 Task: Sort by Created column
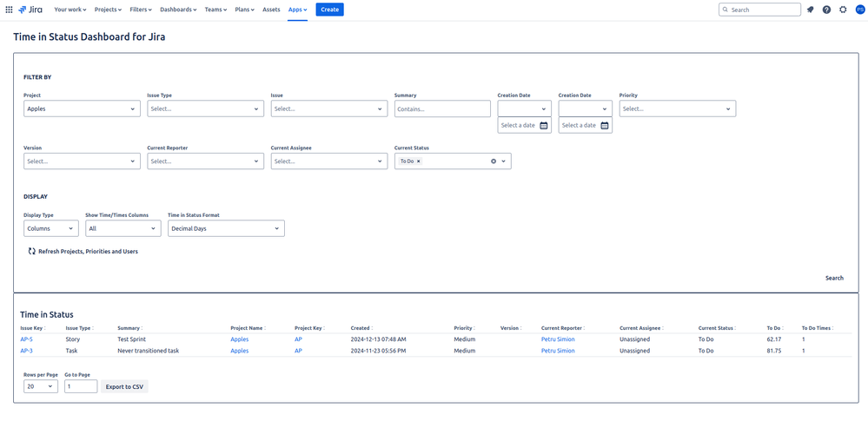coord(361,328)
